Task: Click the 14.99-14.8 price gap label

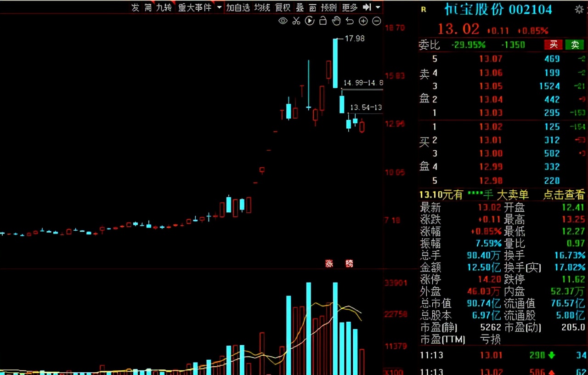Action: click(363, 83)
